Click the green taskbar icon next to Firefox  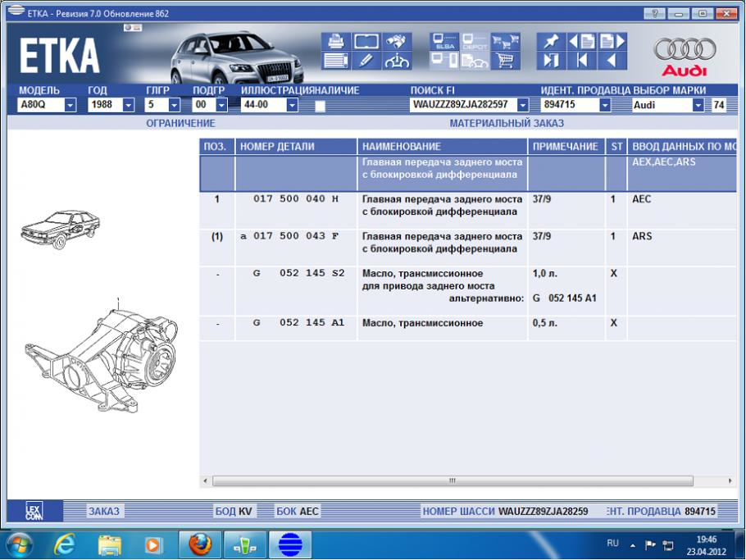(x=244, y=544)
